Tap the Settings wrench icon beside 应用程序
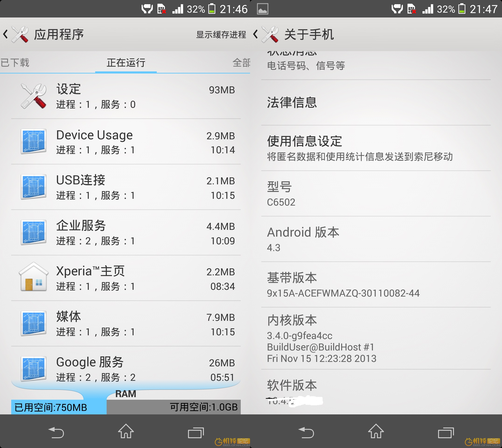This screenshot has width=502, height=448. (20, 35)
